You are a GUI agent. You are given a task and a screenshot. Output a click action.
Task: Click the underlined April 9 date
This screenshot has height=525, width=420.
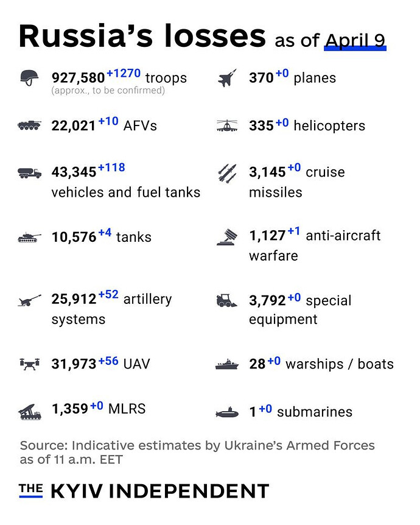pyautogui.click(x=355, y=40)
